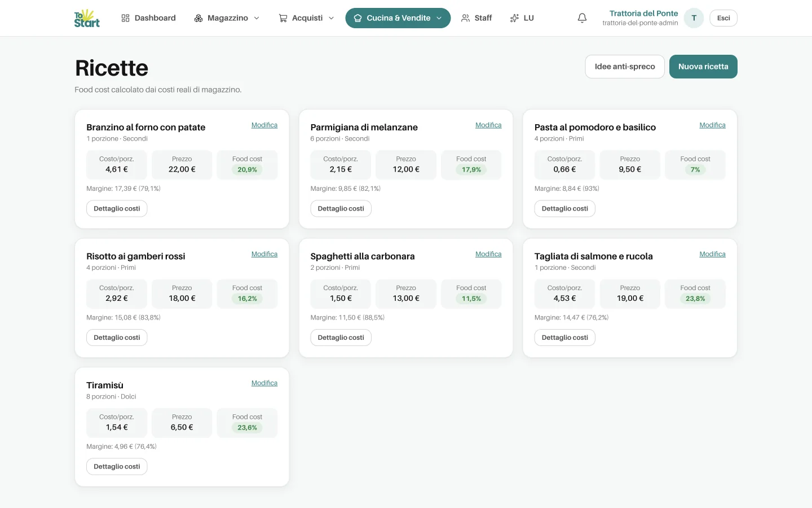This screenshot has width=812, height=508.
Task: Open Idee anti-spreco
Action: [x=625, y=67]
